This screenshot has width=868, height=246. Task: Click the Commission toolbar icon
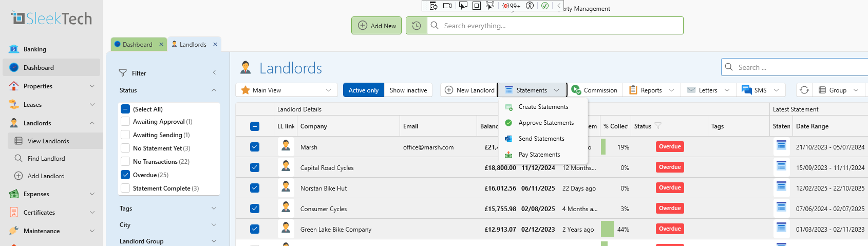[x=576, y=90]
